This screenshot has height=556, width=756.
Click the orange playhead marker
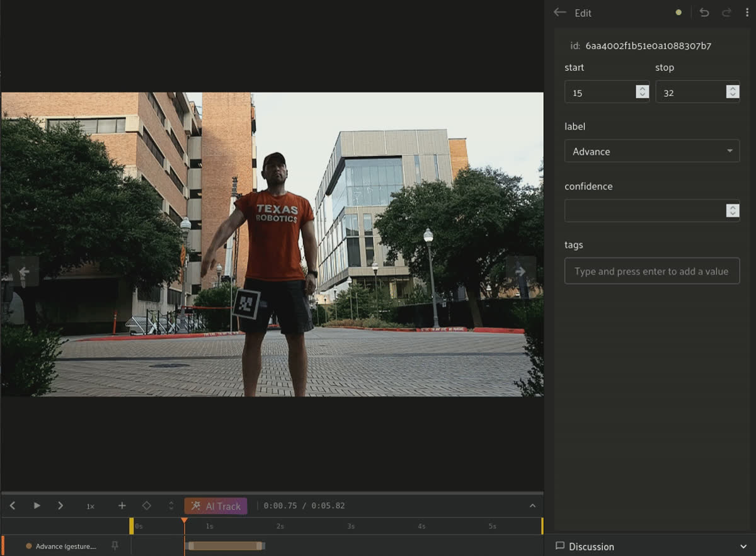coord(184,521)
